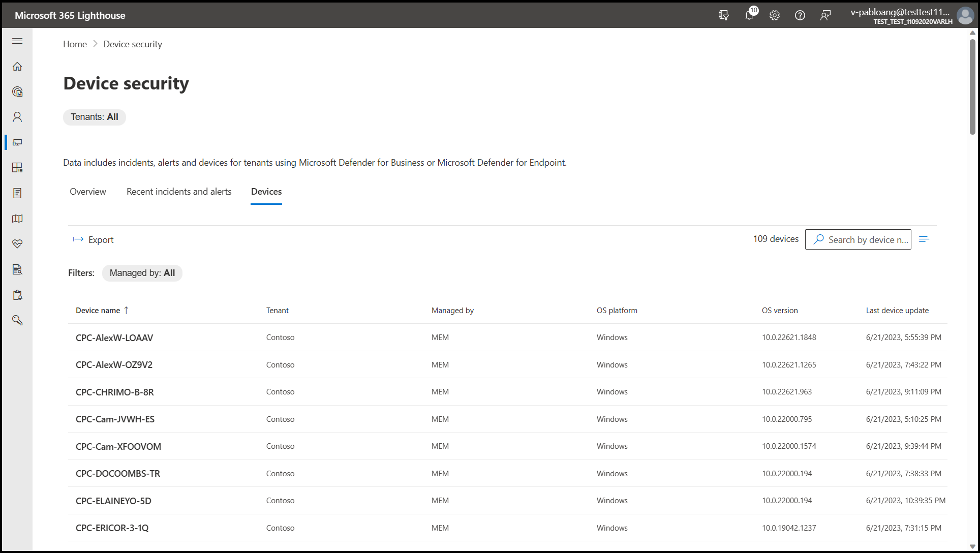Open device CPC-Cam-JVWH-ES
This screenshot has height=553, width=980.
click(115, 419)
